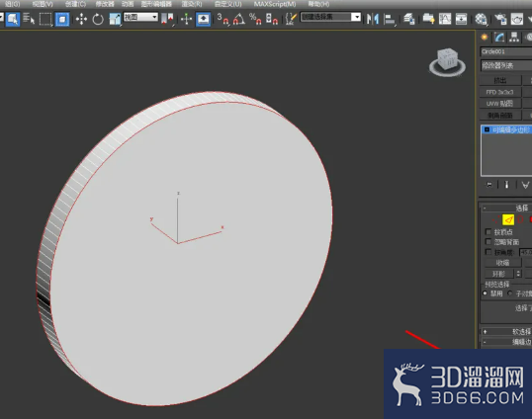Screen dimensions: 532x419
Task: Toggle Window/Crossing selection mode
Action: [62, 19]
